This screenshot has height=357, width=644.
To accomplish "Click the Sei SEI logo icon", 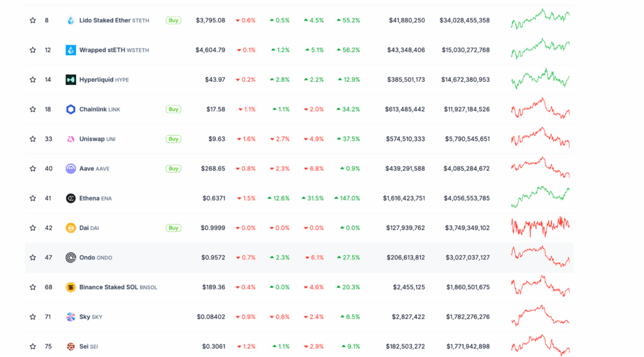I will [x=70, y=346].
